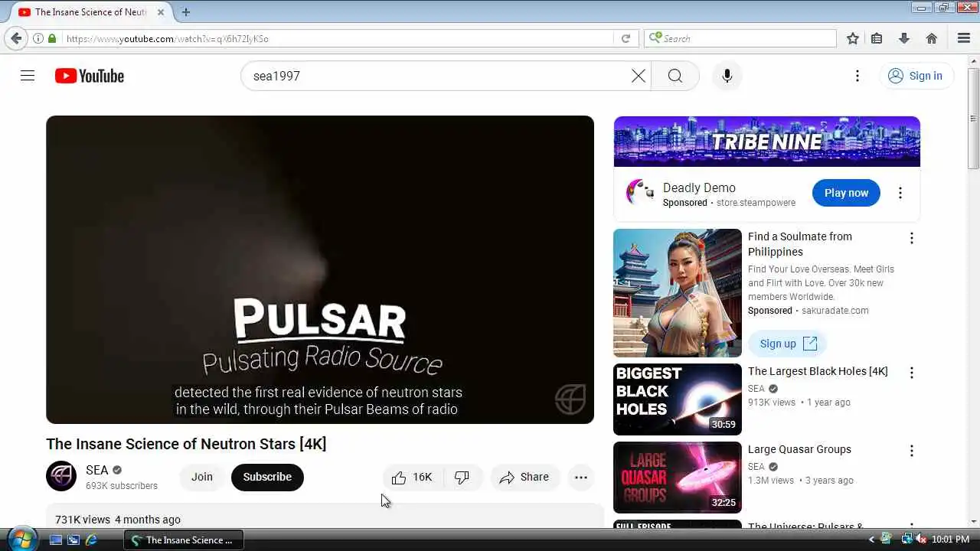Click the video player showing Pulsar
This screenshot has height=551, width=980.
320,269
